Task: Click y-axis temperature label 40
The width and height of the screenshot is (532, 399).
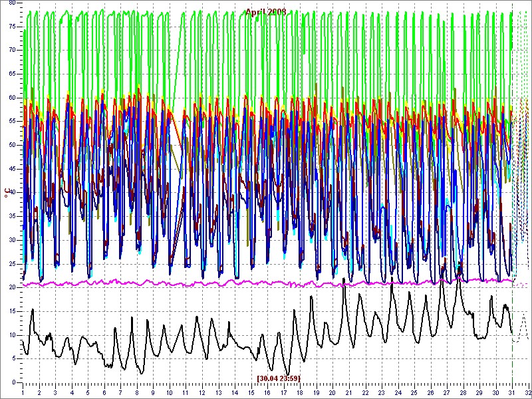Action: pyautogui.click(x=12, y=193)
